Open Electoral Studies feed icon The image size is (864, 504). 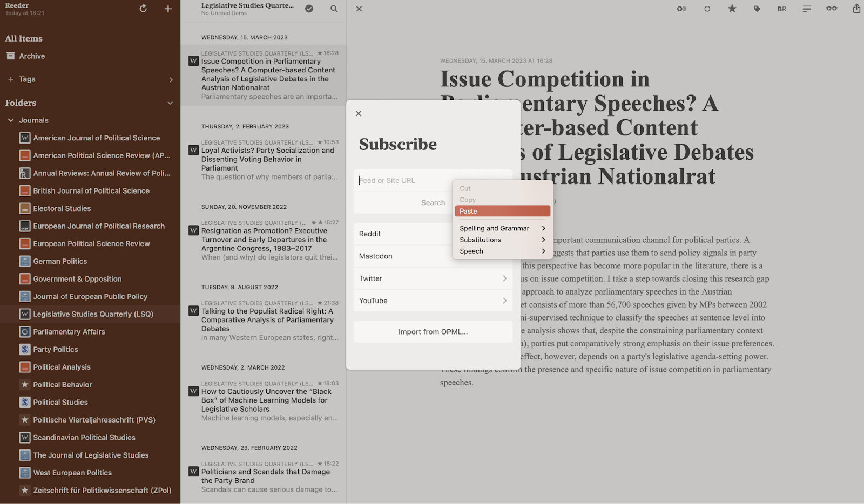click(x=25, y=208)
